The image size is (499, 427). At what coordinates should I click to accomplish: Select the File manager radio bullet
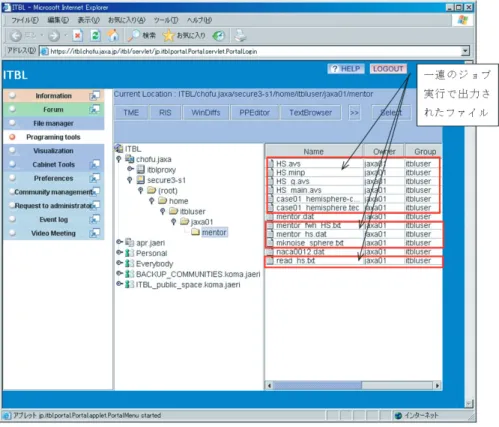[x=12, y=123]
